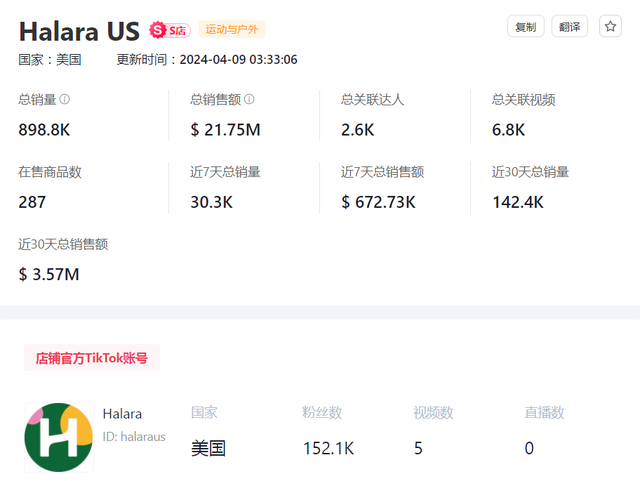Click the Halara US shop title
The image size is (640, 481).
coord(79,31)
